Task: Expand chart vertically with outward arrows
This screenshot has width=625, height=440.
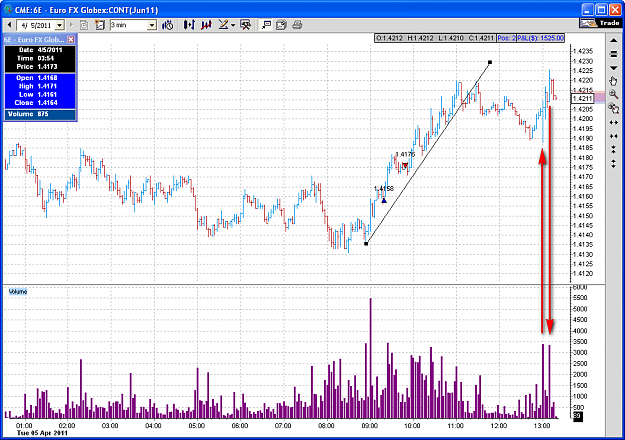Action: [614, 163]
